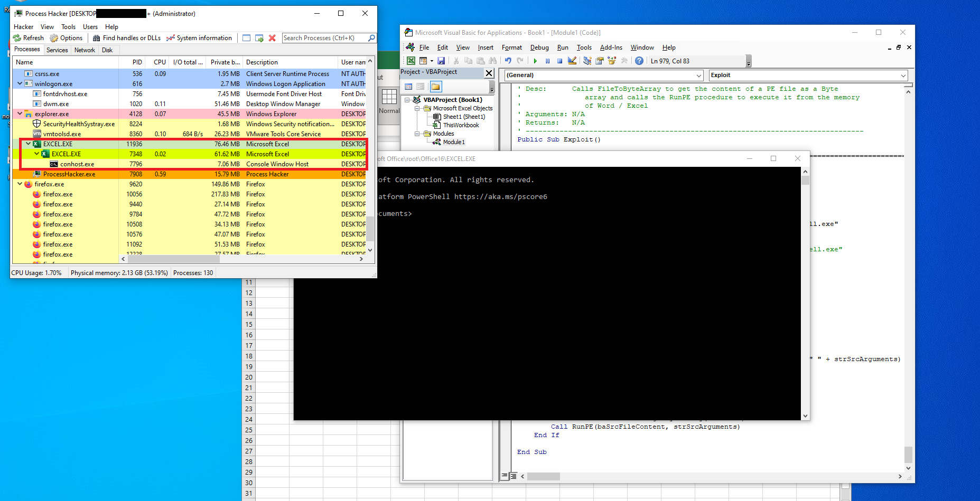Screen dimensions: 980x501
Task: Click the Cut scissors icon in VBA toolbar
Action: tap(456, 61)
